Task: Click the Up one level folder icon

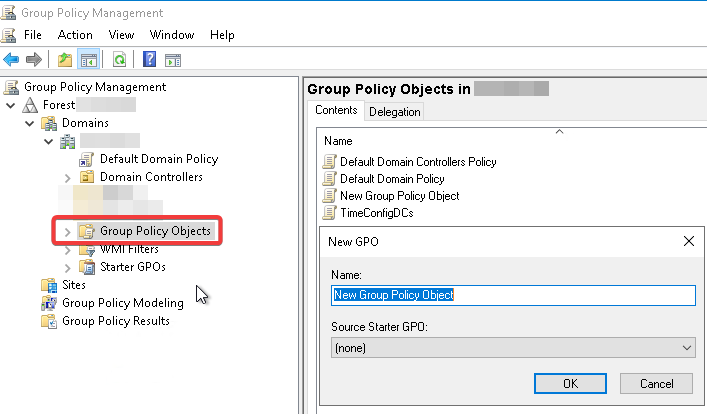Action: (65, 60)
